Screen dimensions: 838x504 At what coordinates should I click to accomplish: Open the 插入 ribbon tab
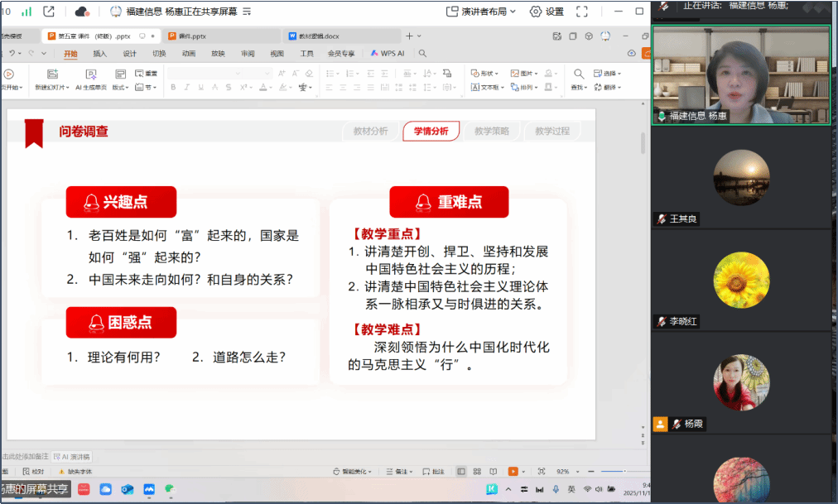click(99, 54)
